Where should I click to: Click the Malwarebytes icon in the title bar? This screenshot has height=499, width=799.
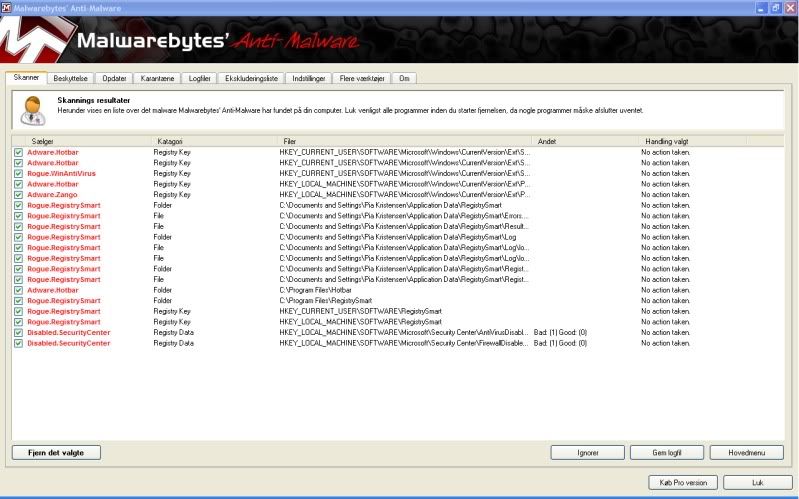pyautogui.click(x=6, y=8)
